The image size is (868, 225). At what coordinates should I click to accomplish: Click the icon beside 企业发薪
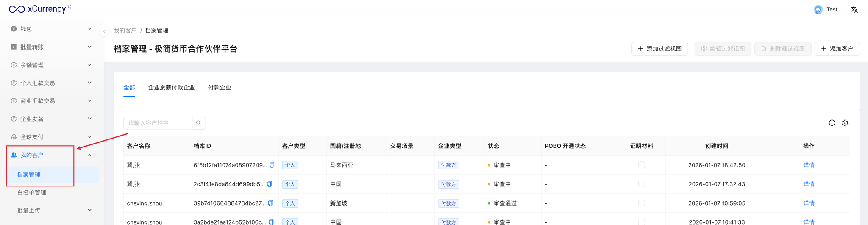coord(14,119)
